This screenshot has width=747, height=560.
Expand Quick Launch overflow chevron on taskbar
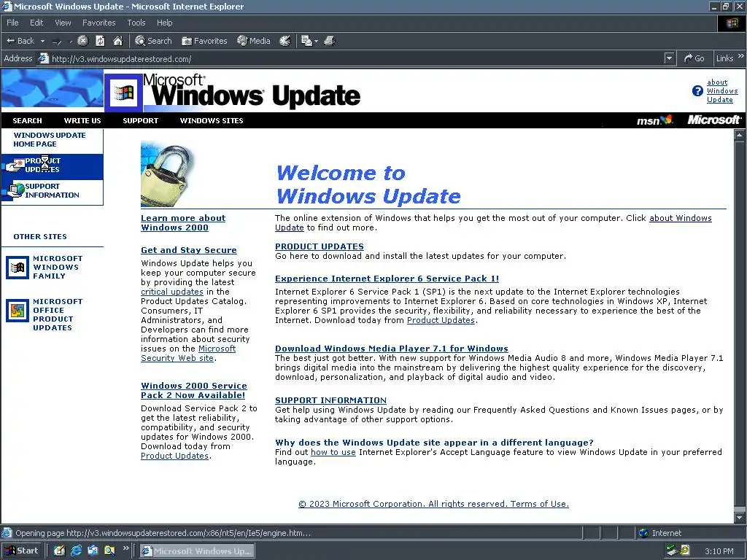[x=125, y=548]
